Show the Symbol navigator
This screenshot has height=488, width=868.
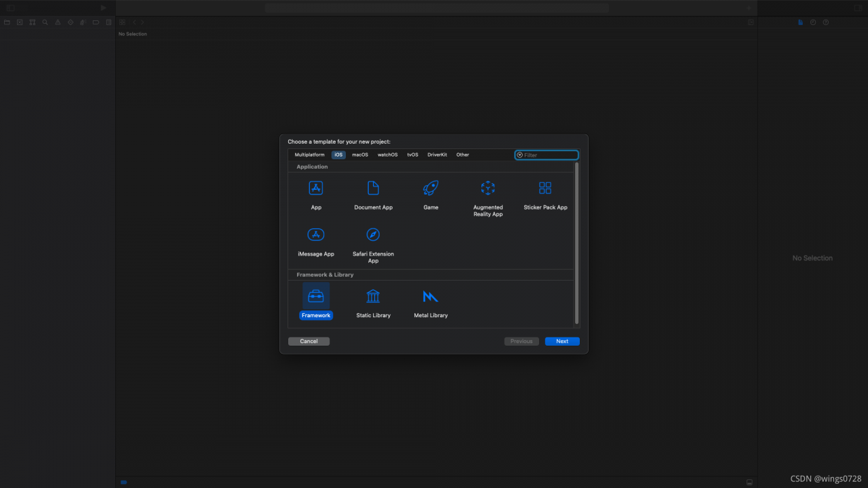tap(32, 22)
